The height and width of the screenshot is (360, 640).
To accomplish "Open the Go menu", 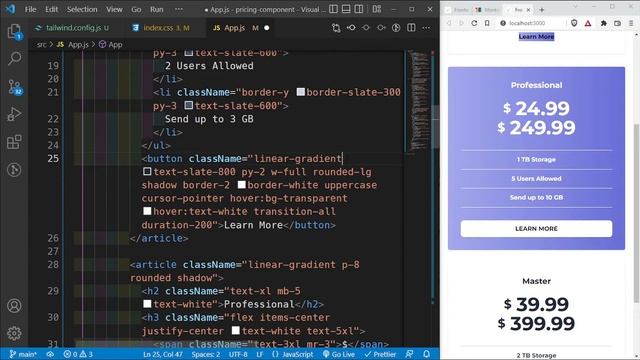I will click(x=136, y=9).
